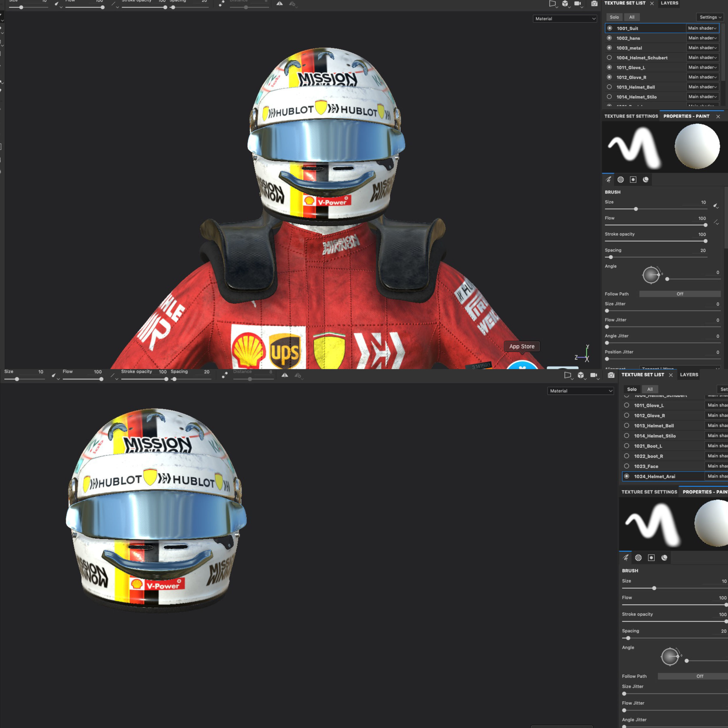This screenshot has width=728, height=728.
Task: Open the stencil tab icon in the upper Properties panel
Action: pos(633,180)
